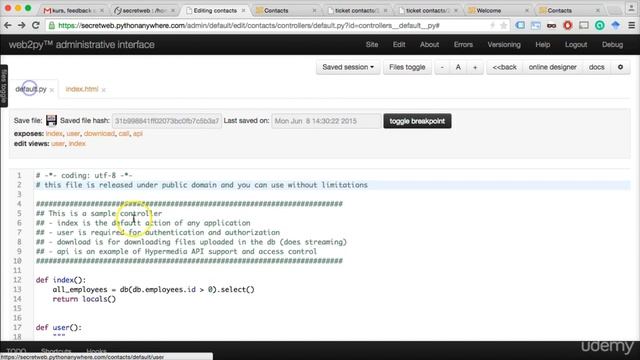The image size is (640, 360).
Task: Bookmark this page with the star icon
Action: tap(503, 25)
